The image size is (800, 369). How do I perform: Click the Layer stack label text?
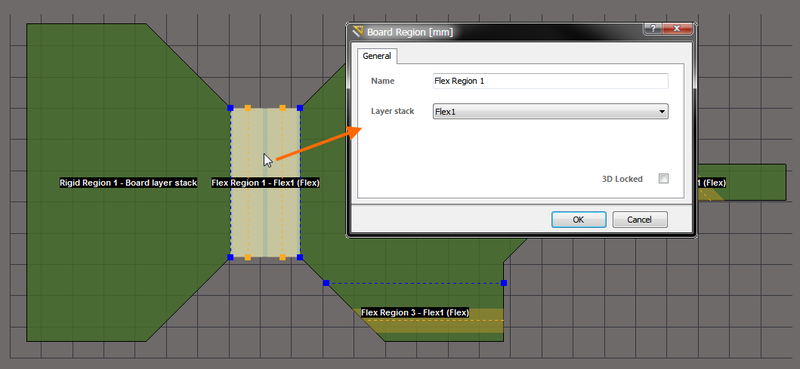392,111
